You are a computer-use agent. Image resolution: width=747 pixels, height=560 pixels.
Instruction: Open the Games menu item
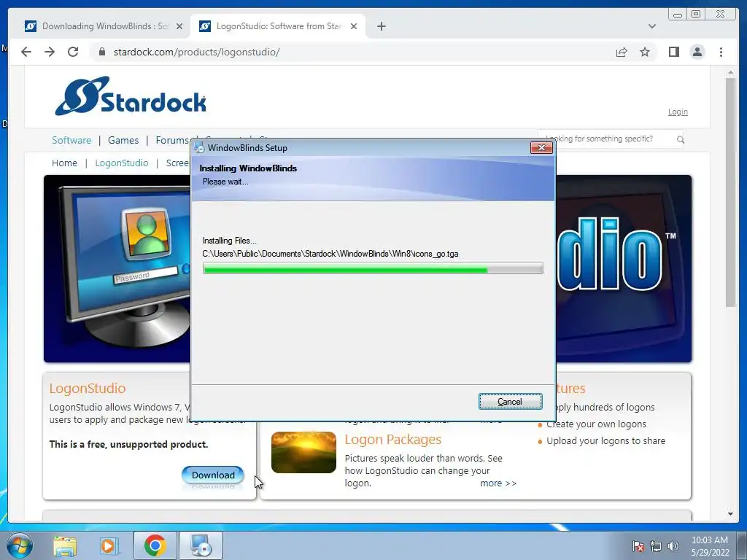point(123,140)
